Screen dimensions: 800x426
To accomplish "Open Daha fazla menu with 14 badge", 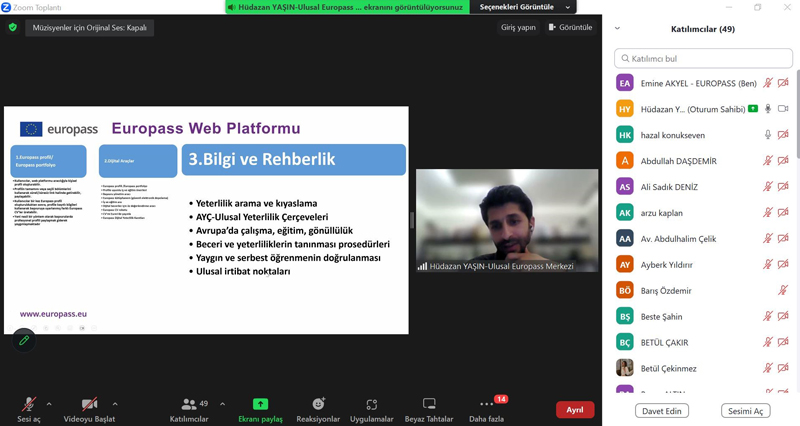I will (x=487, y=410).
